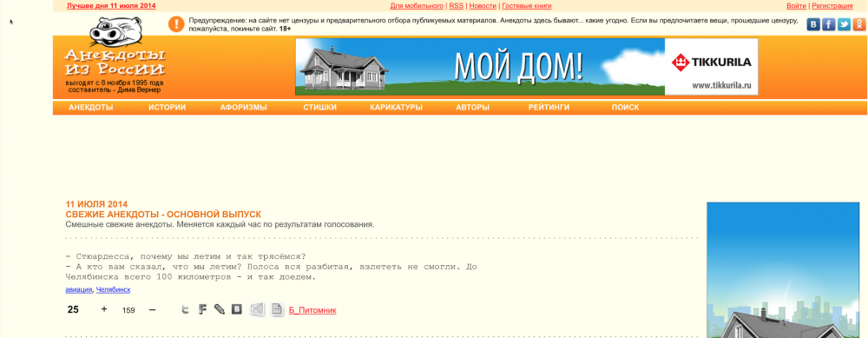Open the blue Twitter bird icon in the header
The height and width of the screenshot is (338, 868).
(x=844, y=23)
